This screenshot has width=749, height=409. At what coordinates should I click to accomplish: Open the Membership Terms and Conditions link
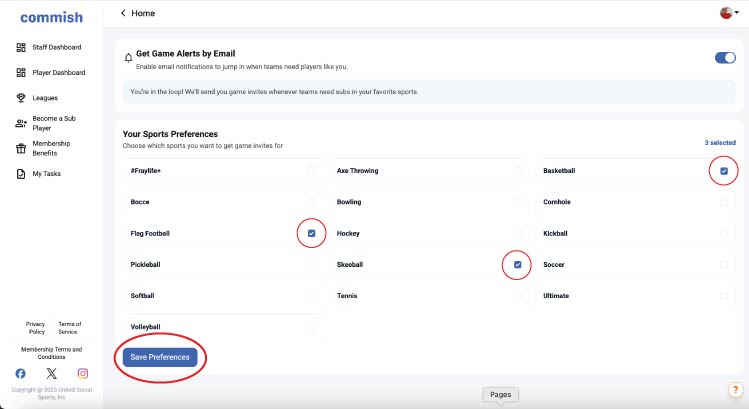pyautogui.click(x=51, y=353)
